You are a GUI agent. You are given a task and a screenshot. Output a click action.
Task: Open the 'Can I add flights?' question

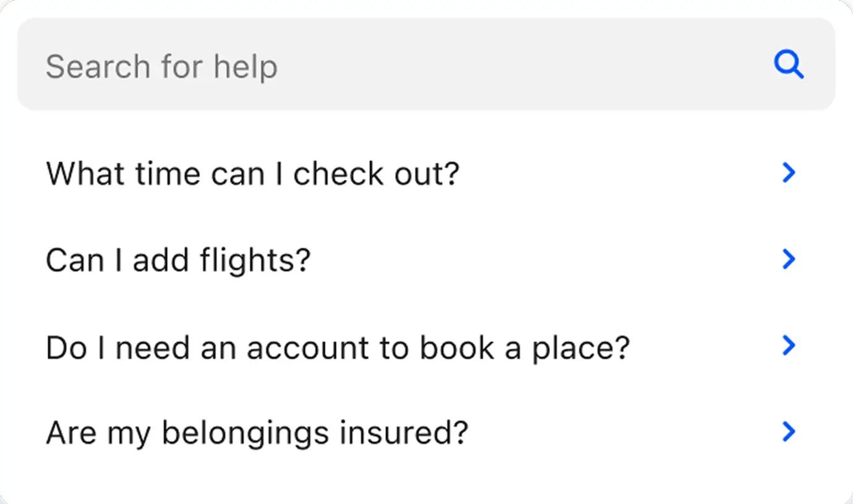pyautogui.click(x=426, y=260)
